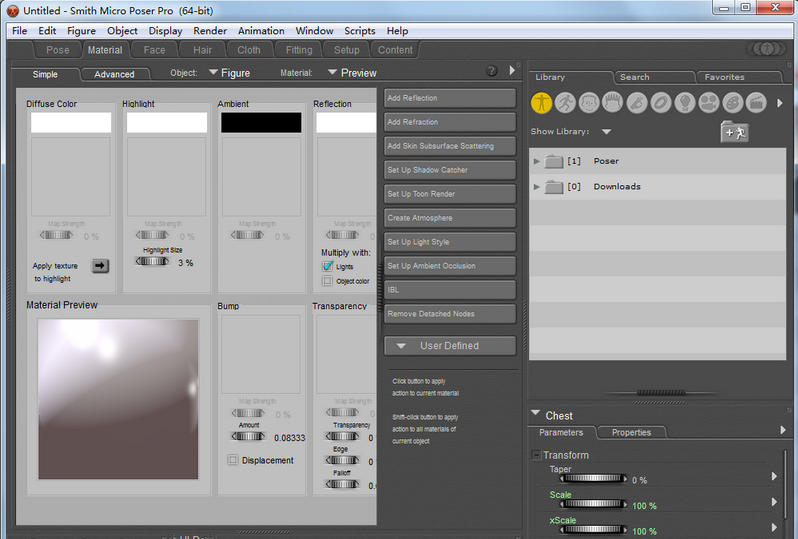Click Set Up Toon Render button

pos(449,194)
